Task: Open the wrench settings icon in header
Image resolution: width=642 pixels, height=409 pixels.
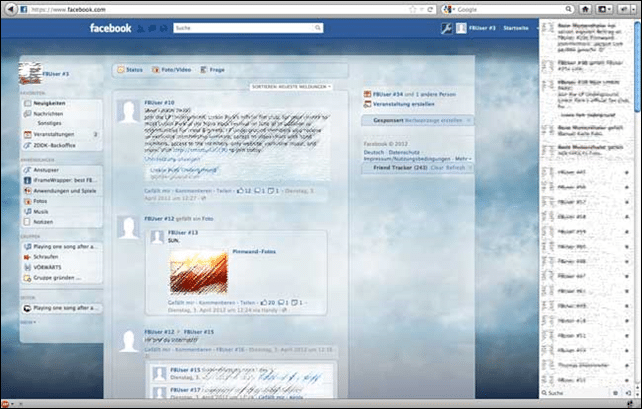Action: click(x=446, y=28)
